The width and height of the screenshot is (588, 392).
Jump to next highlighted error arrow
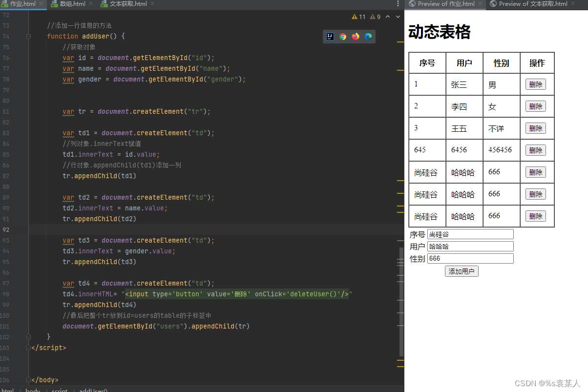[x=398, y=17]
